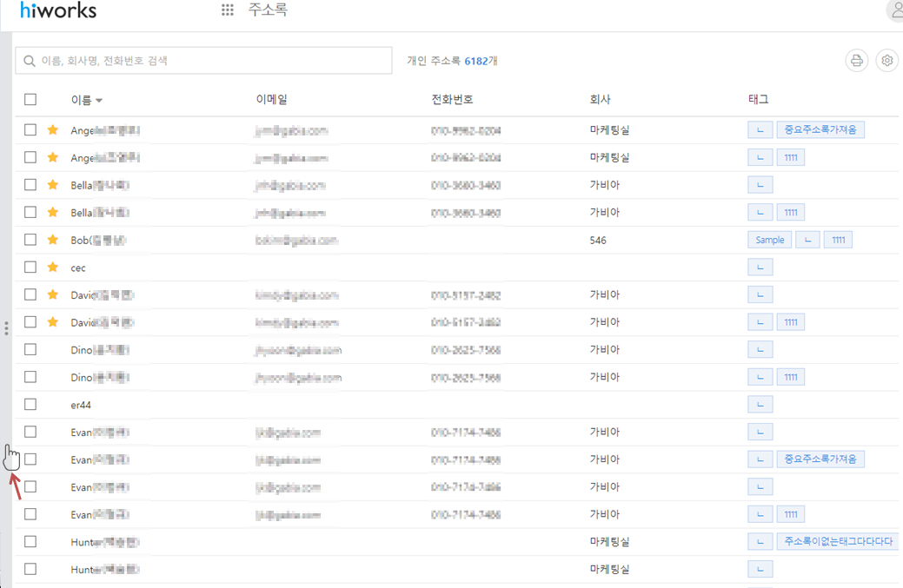Click the 태그 column header
903x588 pixels.
(758, 100)
